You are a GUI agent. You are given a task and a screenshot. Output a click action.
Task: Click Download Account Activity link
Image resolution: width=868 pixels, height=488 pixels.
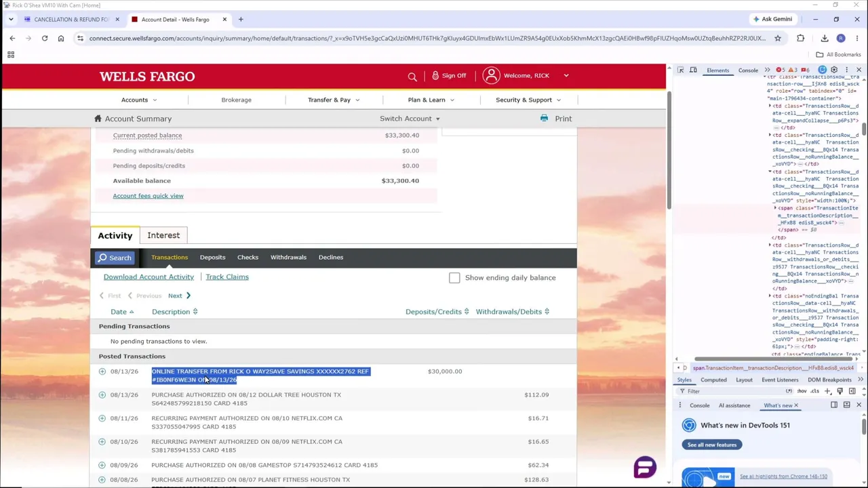149,277
